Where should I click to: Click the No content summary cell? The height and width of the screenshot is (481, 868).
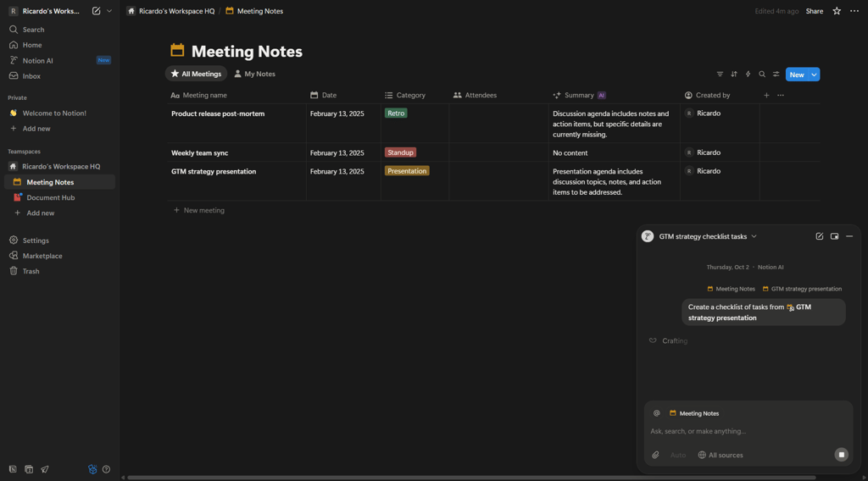tap(615, 152)
